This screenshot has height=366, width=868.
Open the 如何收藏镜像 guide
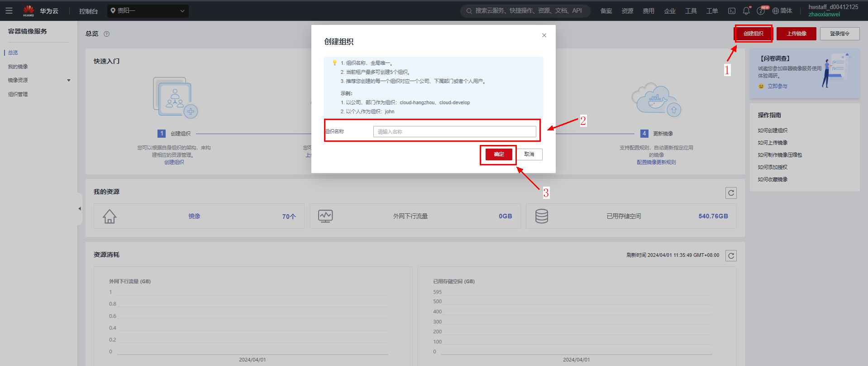tap(773, 179)
